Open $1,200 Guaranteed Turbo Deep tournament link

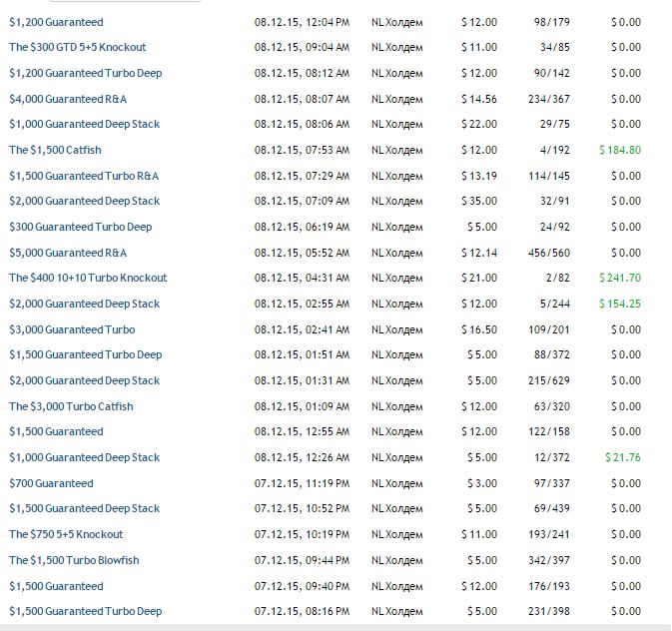click(86, 73)
